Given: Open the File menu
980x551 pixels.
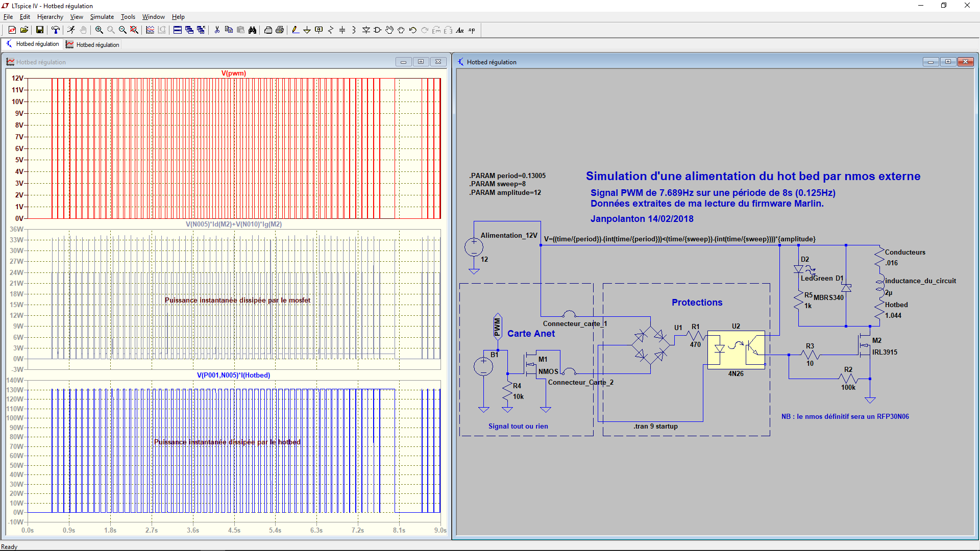Looking at the screenshot, I should click(x=8, y=17).
